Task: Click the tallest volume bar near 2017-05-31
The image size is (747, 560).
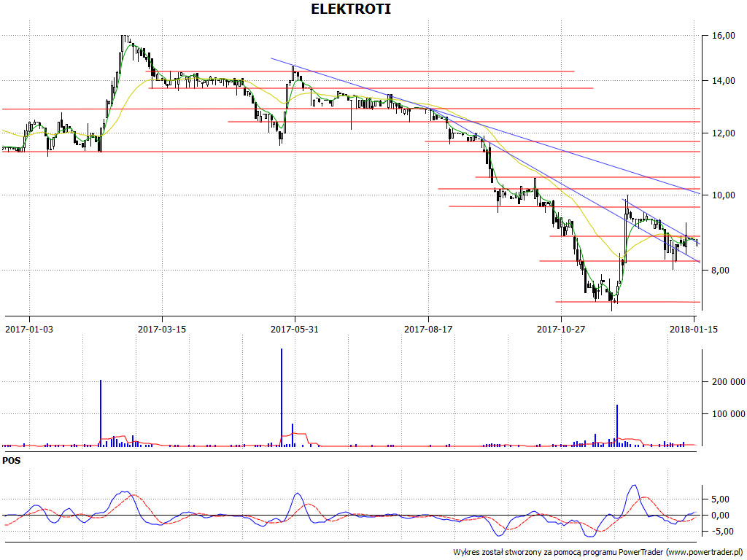Action: tap(282, 397)
